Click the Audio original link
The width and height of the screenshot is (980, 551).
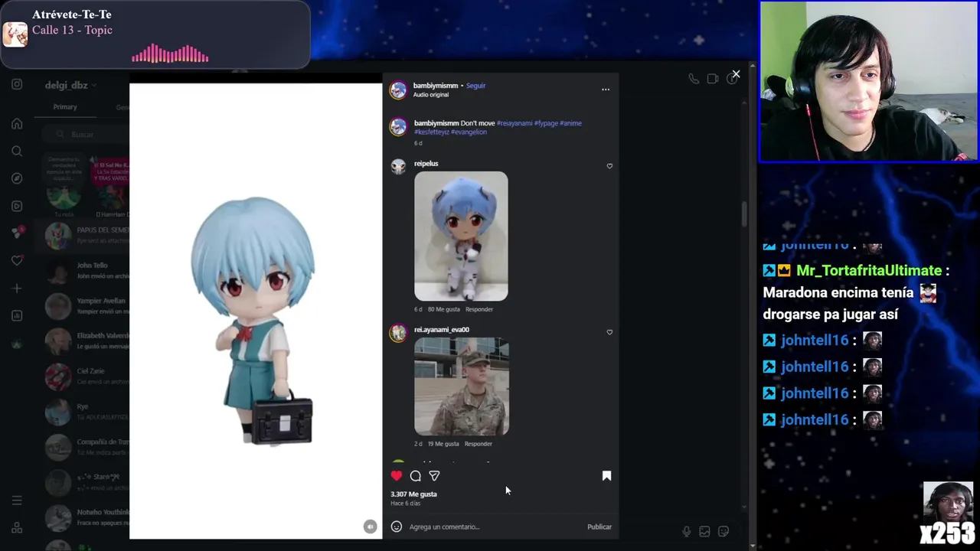pyautogui.click(x=431, y=95)
